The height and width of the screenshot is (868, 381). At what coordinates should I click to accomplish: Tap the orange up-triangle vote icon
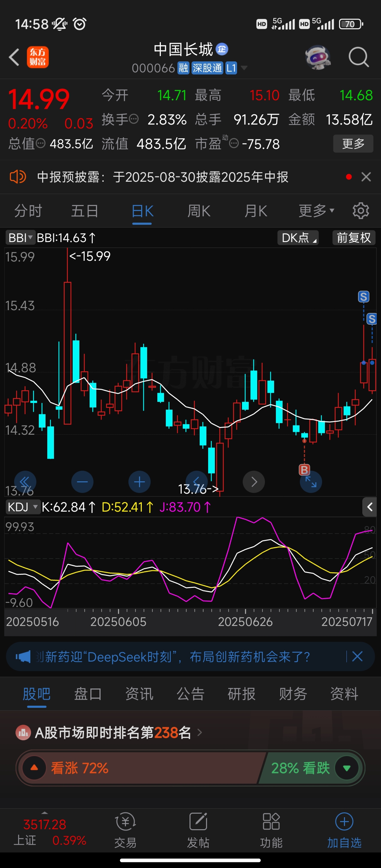click(34, 768)
